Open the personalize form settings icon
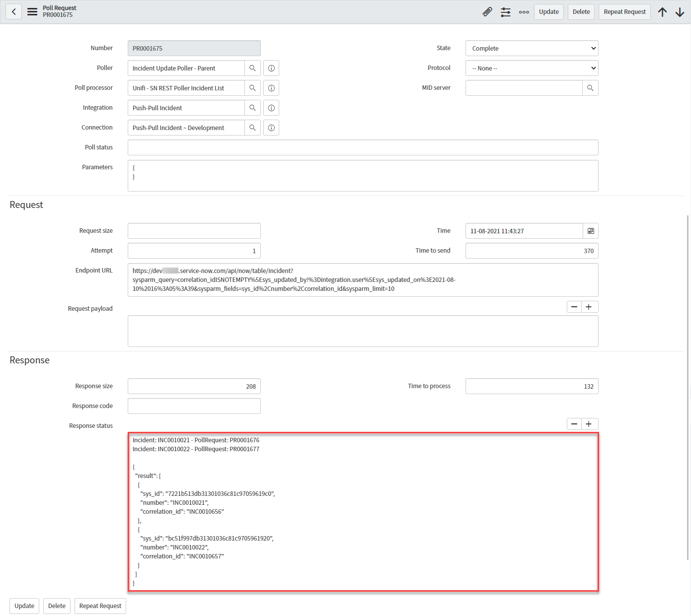The height and width of the screenshot is (616, 691). point(506,12)
